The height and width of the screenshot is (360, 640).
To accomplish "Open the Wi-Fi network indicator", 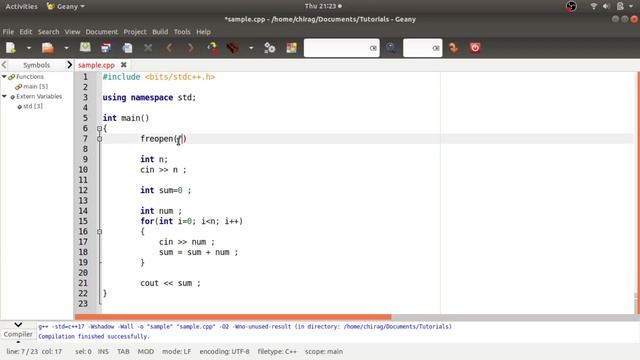I will pos(593,6).
